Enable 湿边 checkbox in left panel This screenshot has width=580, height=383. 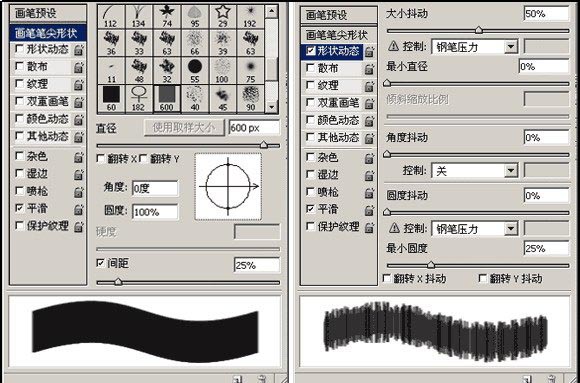[x=19, y=173]
